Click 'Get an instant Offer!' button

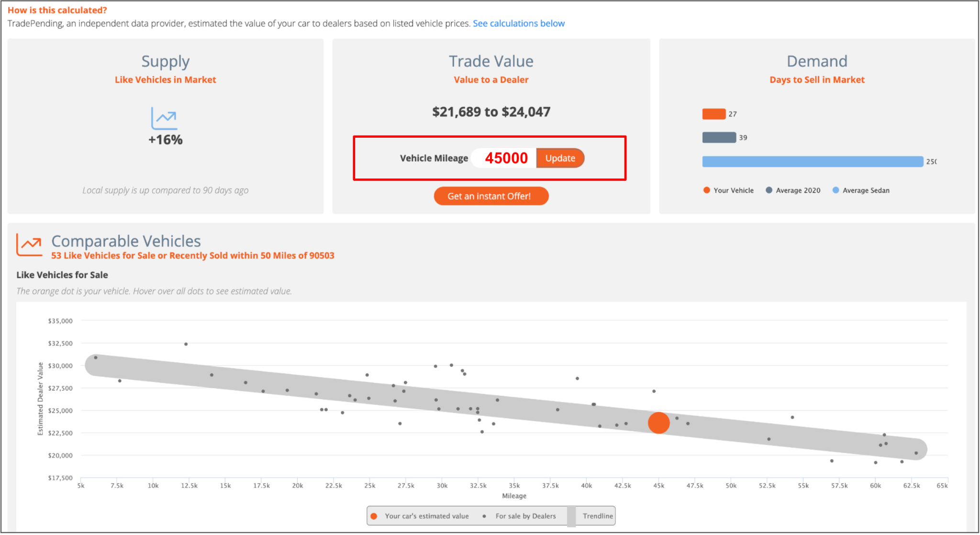491,196
